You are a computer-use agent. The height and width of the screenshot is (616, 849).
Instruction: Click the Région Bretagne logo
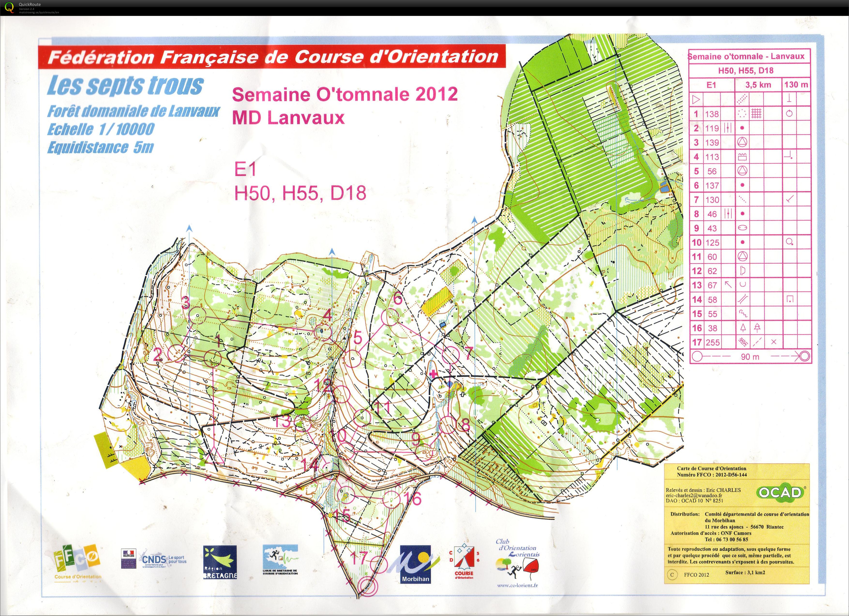[220, 562]
